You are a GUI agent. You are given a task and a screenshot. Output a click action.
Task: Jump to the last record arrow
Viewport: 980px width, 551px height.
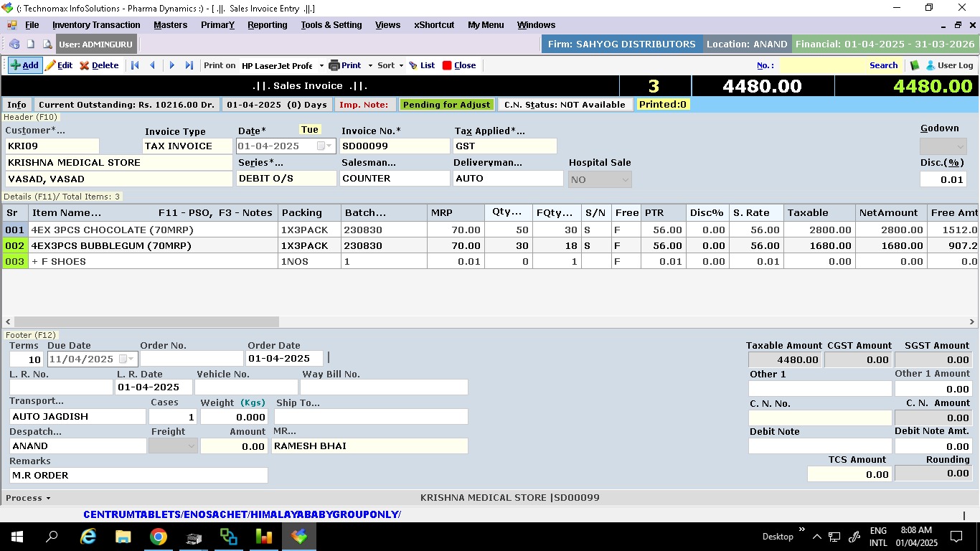(x=189, y=65)
